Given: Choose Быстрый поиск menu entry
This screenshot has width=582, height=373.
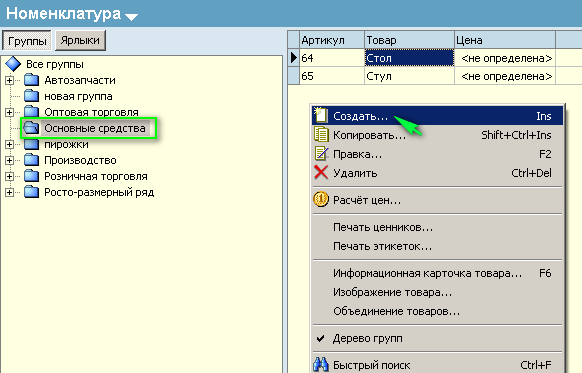Looking at the screenshot, I should 437,365.
